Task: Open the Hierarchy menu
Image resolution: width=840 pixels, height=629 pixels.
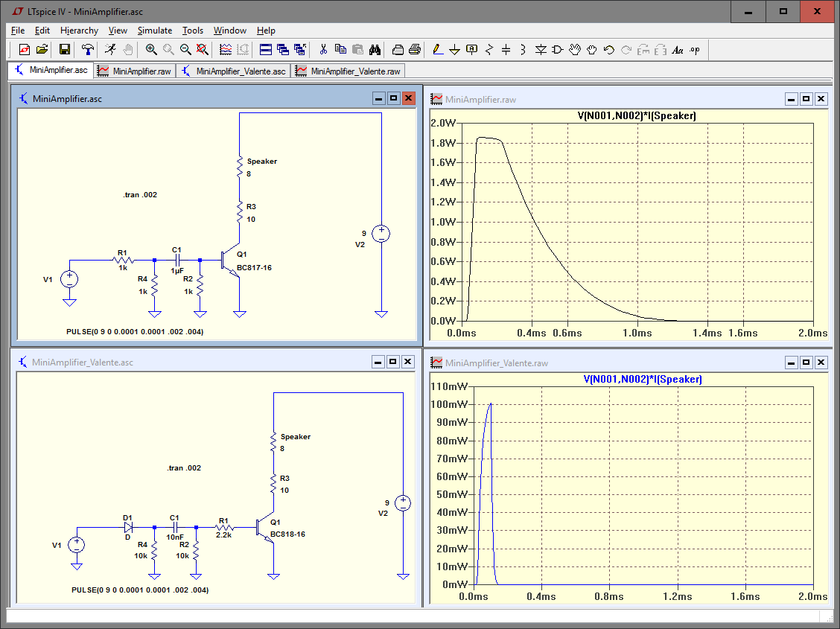Action: 79,31
